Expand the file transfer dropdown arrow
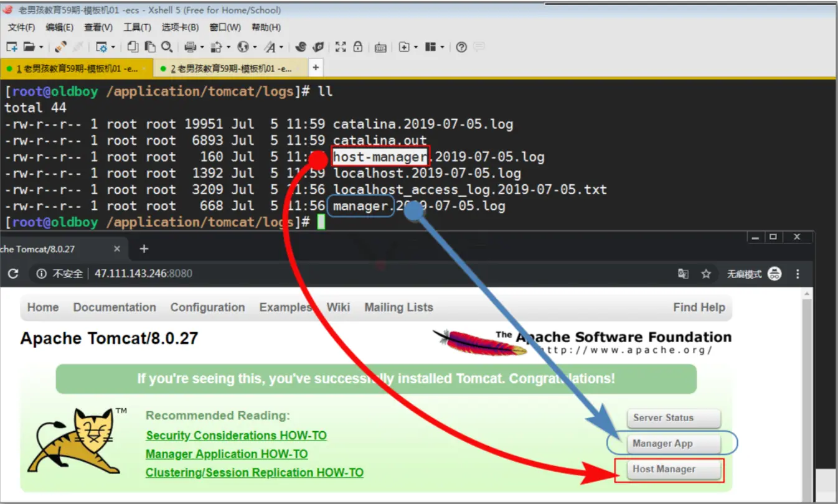Viewport: 838px width, 504px height. 228,47
